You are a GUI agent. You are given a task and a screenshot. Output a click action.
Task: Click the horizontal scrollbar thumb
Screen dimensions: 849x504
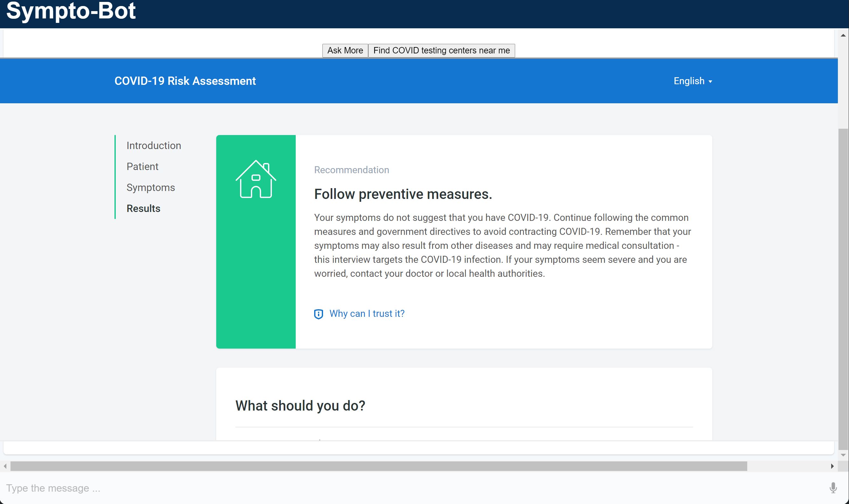pyautogui.click(x=378, y=466)
